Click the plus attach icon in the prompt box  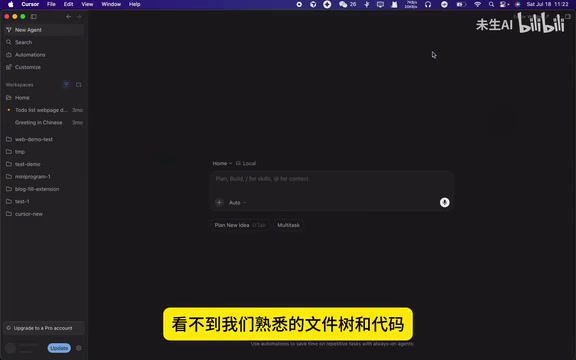click(x=219, y=202)
